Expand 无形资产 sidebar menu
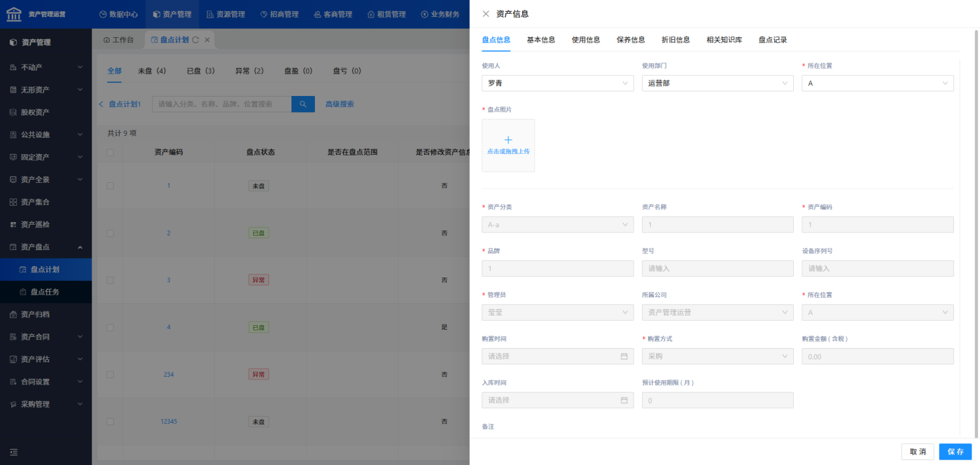980x465 pixels. click(46, 89)
